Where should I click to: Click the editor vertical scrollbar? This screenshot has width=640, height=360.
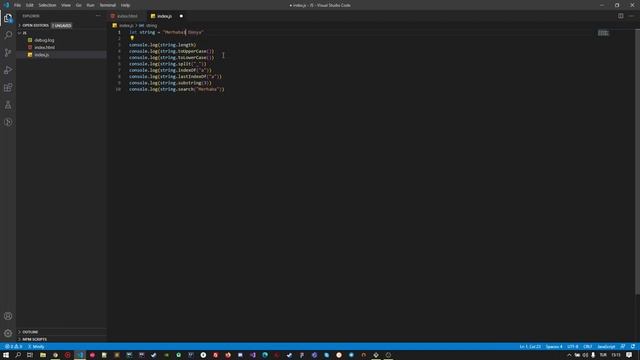pos(637,163)
